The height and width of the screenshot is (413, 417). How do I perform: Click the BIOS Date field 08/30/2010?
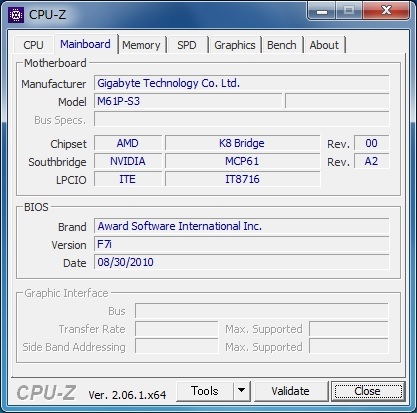pos(241,262)
